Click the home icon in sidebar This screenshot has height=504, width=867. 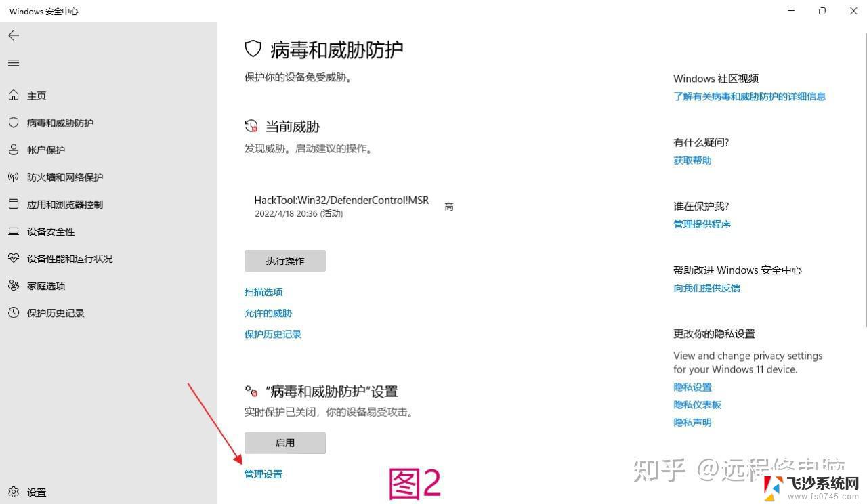[14, 96]
